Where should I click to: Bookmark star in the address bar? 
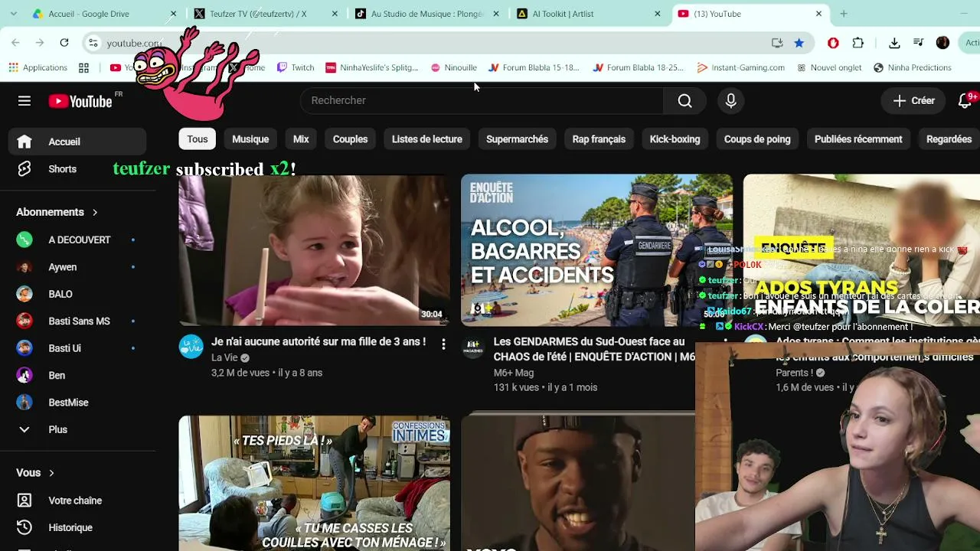coord(799,43)
